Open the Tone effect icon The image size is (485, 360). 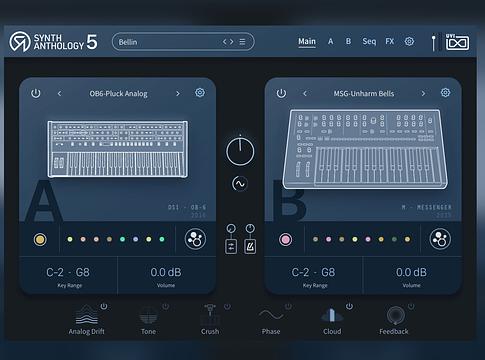click(148, 315)
